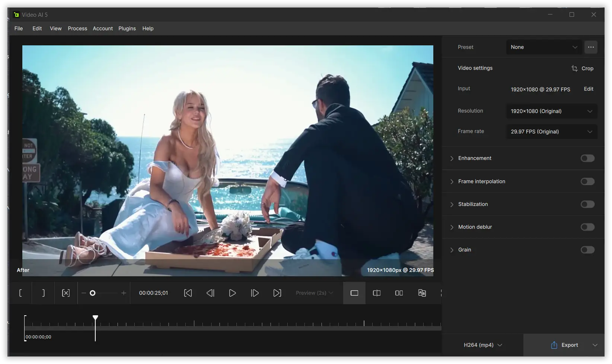Open the Plugins menu
The height and width of the screenshot is (364, 612).
(x=127, y=28)
